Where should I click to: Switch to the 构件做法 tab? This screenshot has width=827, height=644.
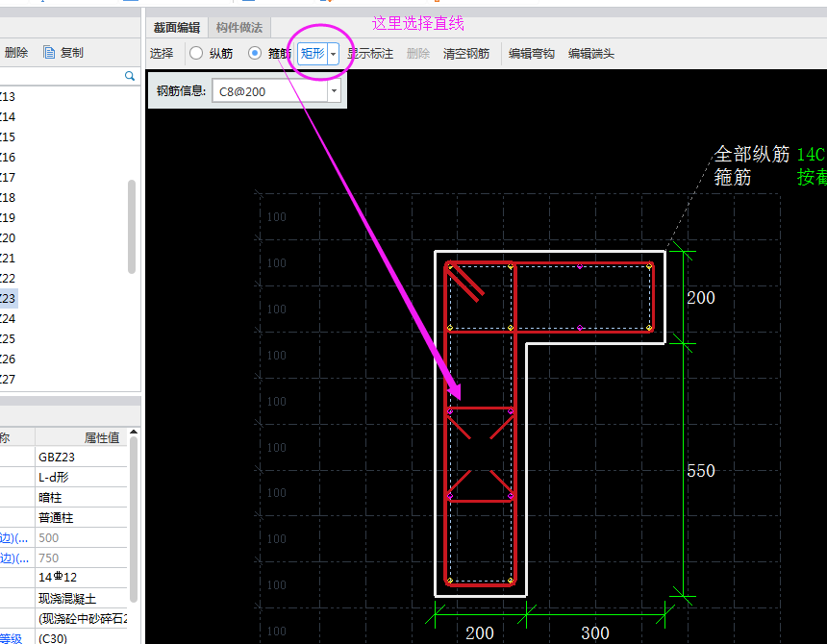tap(239, 28)
